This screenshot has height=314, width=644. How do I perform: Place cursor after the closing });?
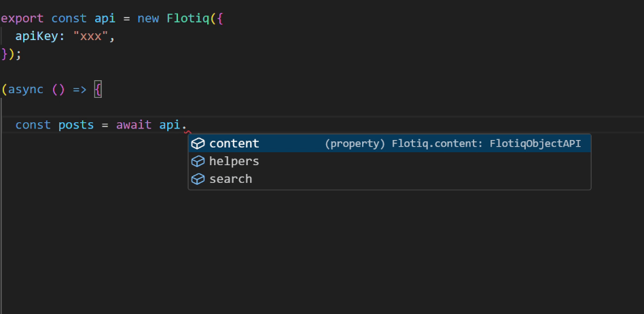click(22, 54)
